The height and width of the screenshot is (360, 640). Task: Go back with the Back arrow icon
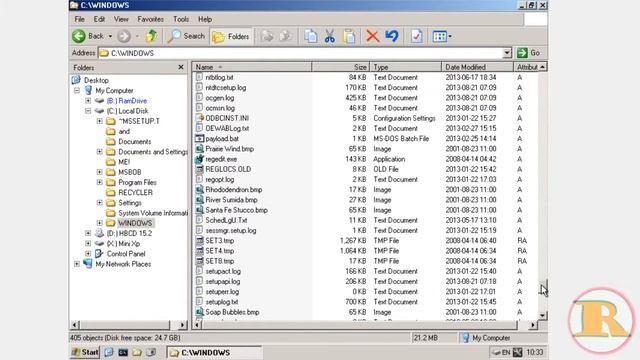[79, 36]
